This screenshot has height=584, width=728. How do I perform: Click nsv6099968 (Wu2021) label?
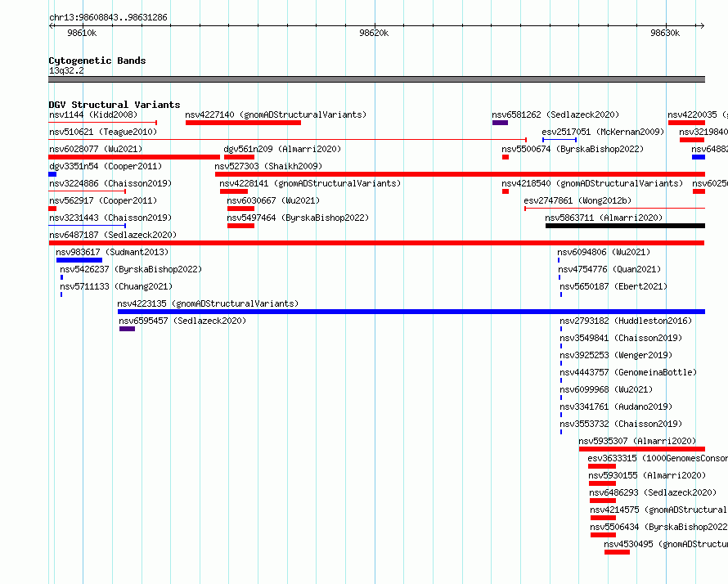coord(606,389)
